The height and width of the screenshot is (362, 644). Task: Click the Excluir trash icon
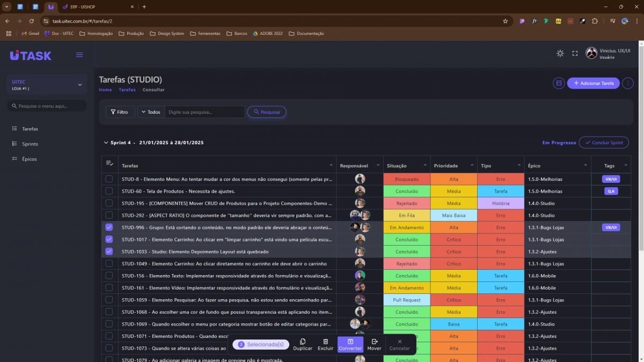point(325,342)
